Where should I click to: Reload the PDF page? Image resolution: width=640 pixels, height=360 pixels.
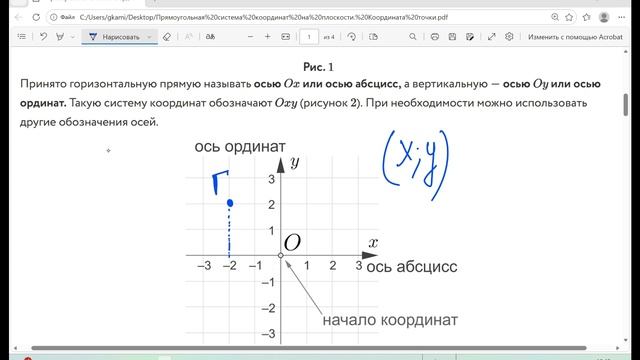coord(36,17)
